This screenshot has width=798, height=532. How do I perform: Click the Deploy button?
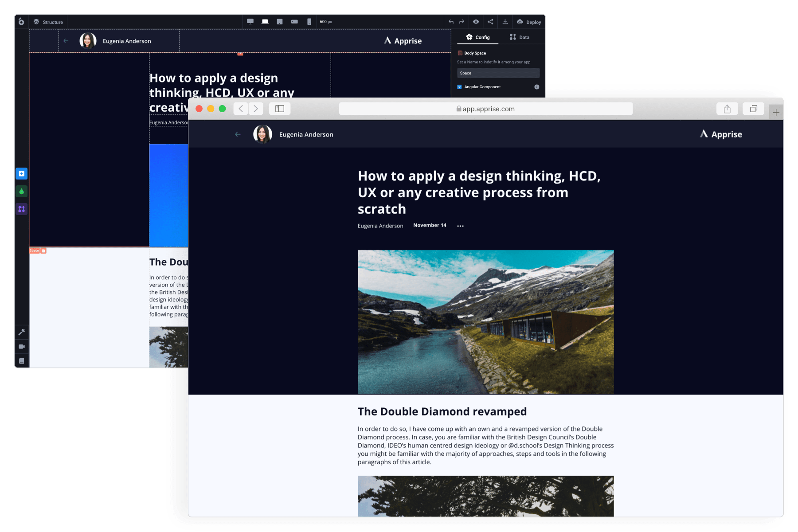click(x=529, y=22)
